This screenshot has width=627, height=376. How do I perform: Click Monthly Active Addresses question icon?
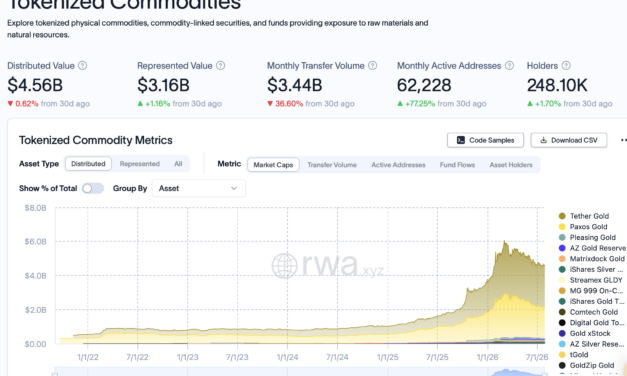pos(509,66)
